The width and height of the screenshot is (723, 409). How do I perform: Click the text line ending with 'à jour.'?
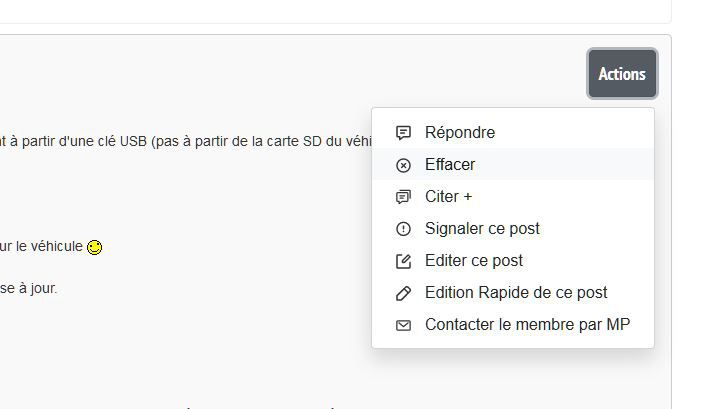(28, 288)
